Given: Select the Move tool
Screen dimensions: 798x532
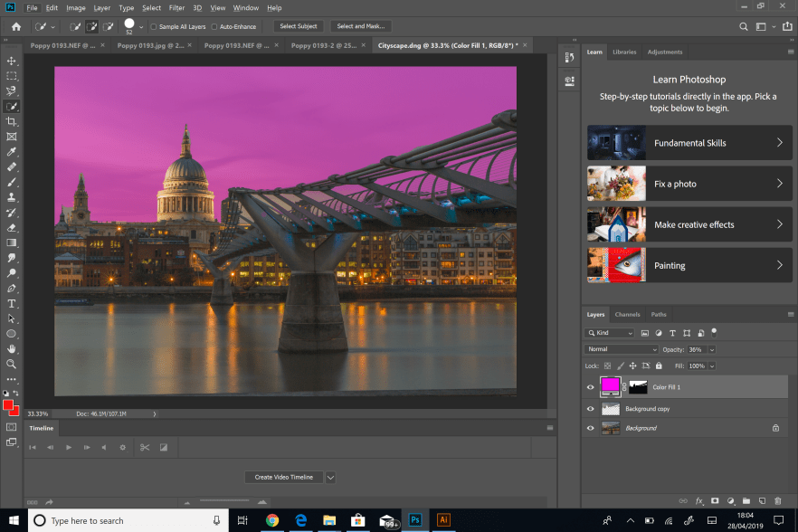Looking at the screenshot, I should (x=12, y=61).
